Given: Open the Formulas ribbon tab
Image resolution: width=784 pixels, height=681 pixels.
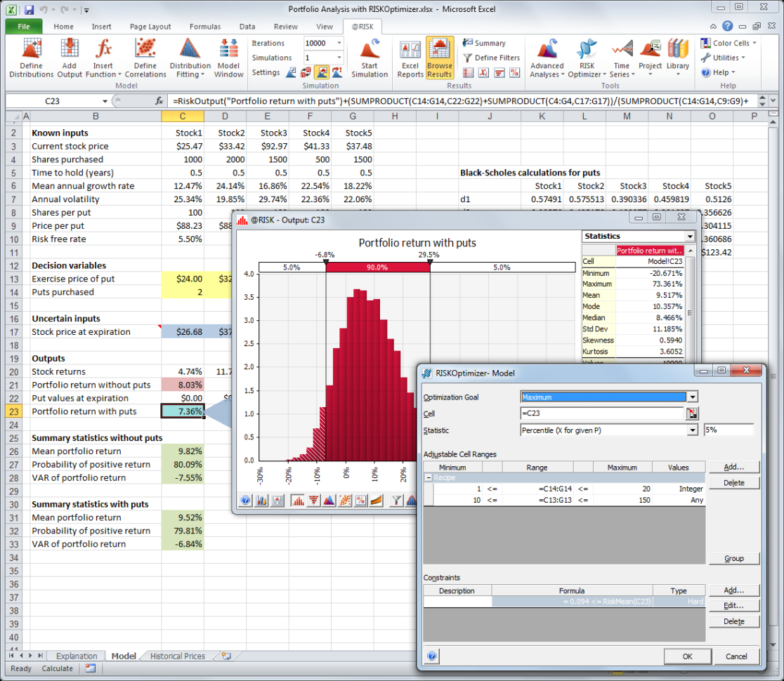Looking at the screenshot, I should [205, 26].
